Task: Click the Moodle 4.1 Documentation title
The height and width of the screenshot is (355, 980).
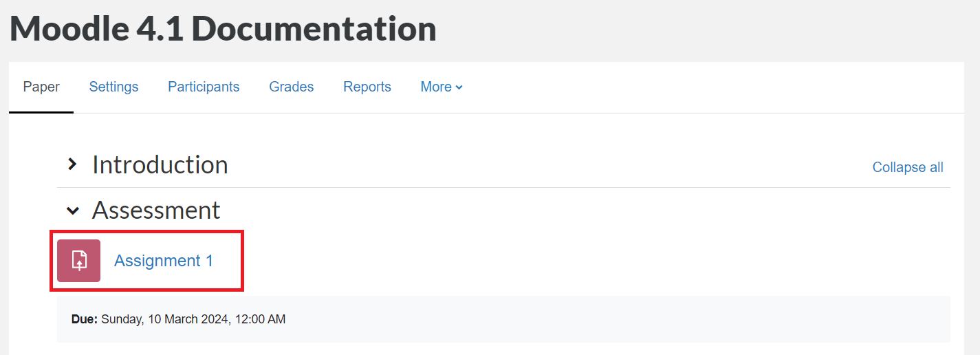Action: coord(223,29)
